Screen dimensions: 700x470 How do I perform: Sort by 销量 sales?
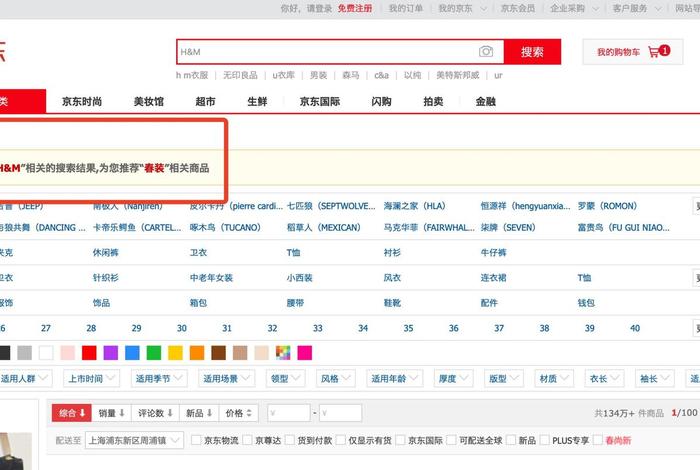(112, 413)
